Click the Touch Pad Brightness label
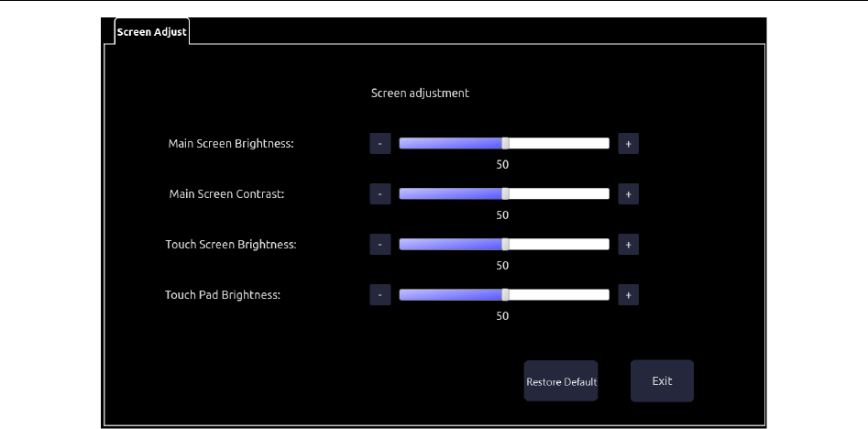The width and height of the screenshot is (868, 429). pyautogui.click(x=223, y=295)
